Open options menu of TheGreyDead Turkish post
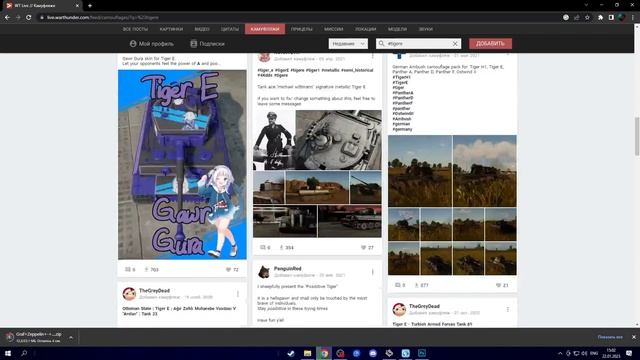Screen dimensions: 640x360 [508, 309]
